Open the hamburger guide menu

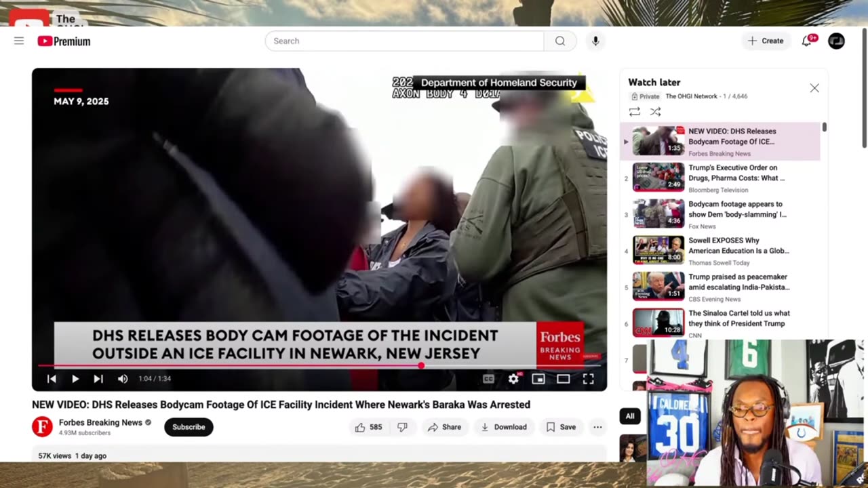coord(19,41)
